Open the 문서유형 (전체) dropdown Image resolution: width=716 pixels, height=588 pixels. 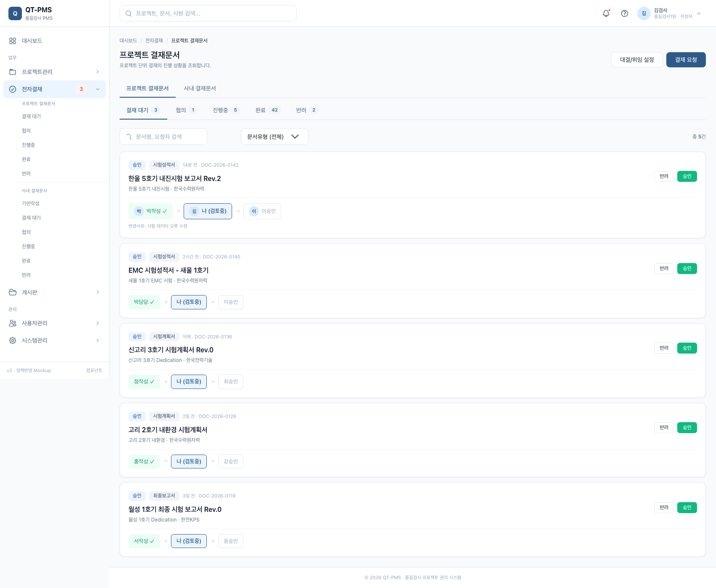click(274, 137)
